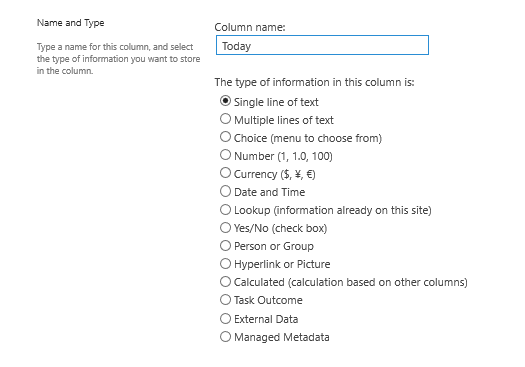Select the Number (1, 1.0, 100) option
Screen dimensions: 525x367
coord(225,155)
